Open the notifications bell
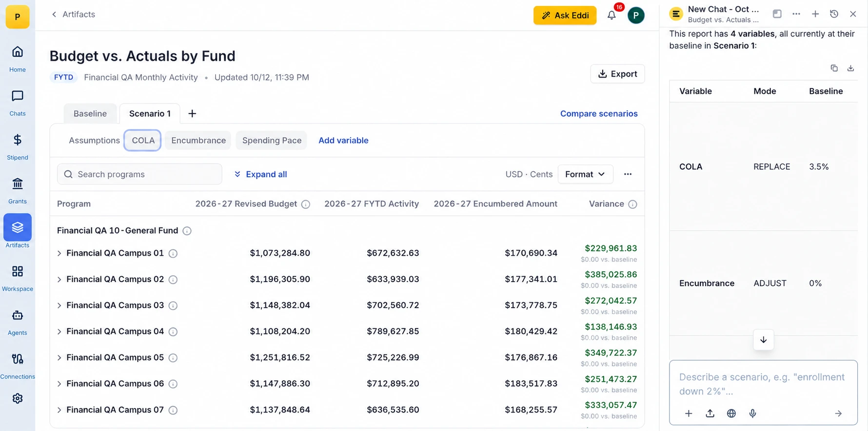 [x=612, y=15]
